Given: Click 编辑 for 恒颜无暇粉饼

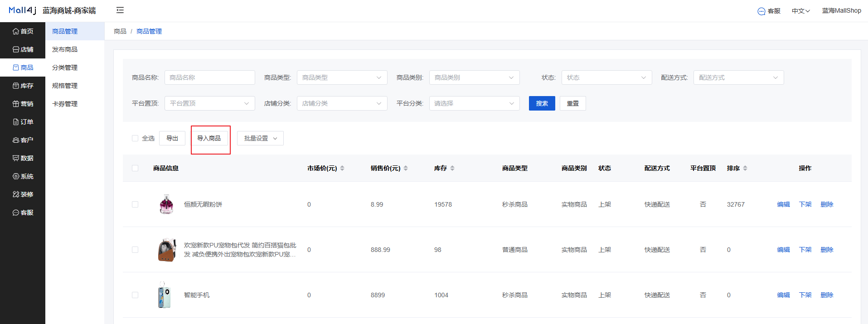Looking at the screenshot, I should tap(784, 204).
